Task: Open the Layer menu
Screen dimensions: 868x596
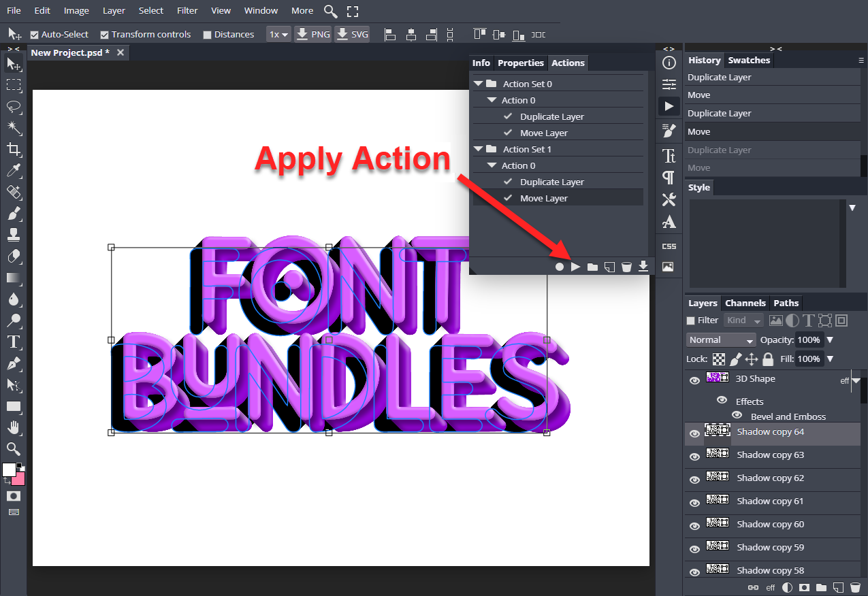Action: coord(114,10)
